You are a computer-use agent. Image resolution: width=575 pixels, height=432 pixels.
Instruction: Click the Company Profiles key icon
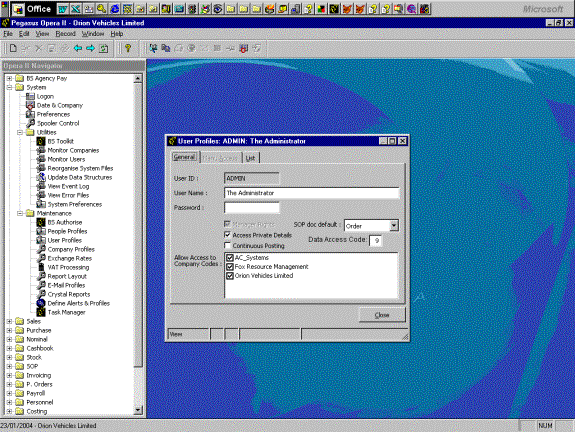pos(41,249)
